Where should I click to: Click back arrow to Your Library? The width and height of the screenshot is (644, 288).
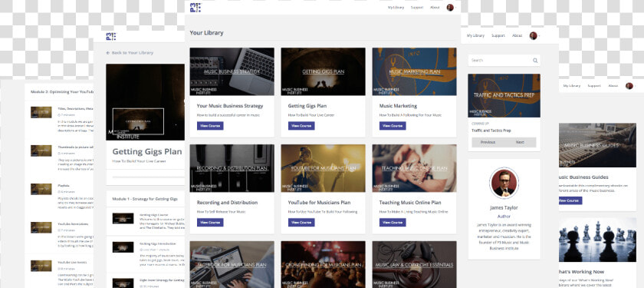point(108,53)
